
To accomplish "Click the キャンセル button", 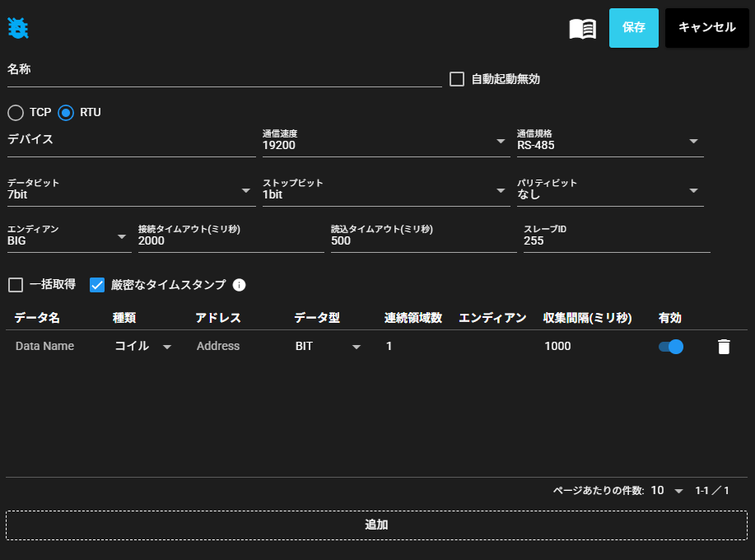I will 706,28.
